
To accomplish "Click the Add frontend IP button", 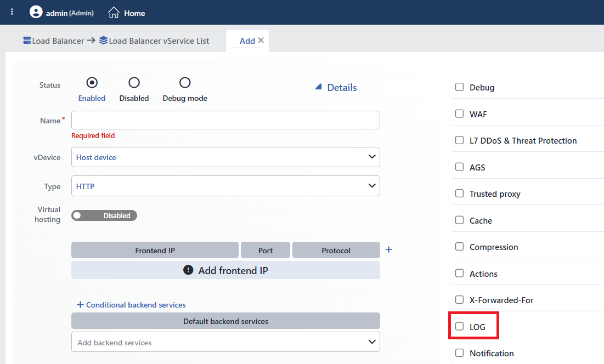I will (225, 270).
